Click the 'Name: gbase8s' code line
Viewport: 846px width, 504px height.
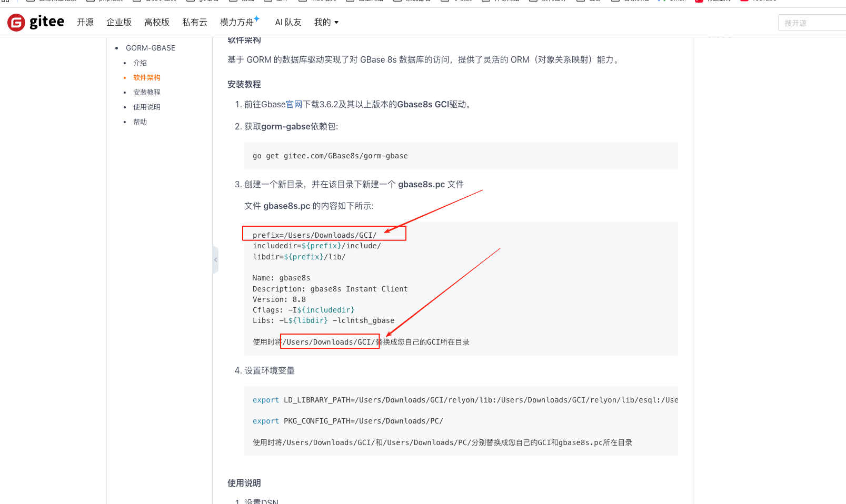282,278
